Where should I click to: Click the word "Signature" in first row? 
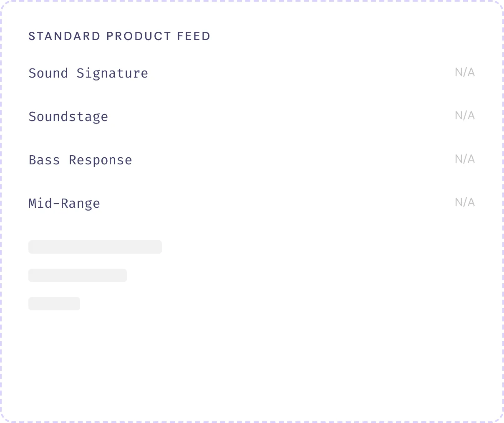112,73
